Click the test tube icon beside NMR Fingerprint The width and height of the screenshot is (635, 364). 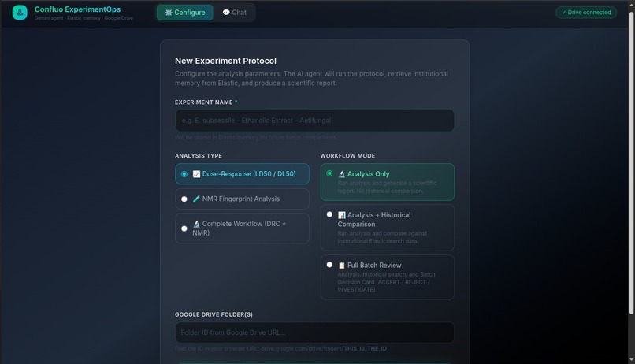coord(196,199)
